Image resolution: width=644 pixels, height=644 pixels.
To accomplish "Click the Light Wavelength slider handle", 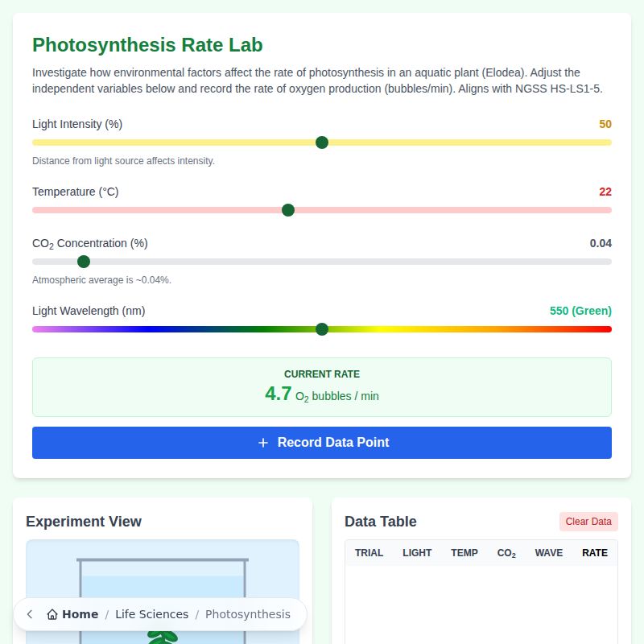I will point(322,329).
